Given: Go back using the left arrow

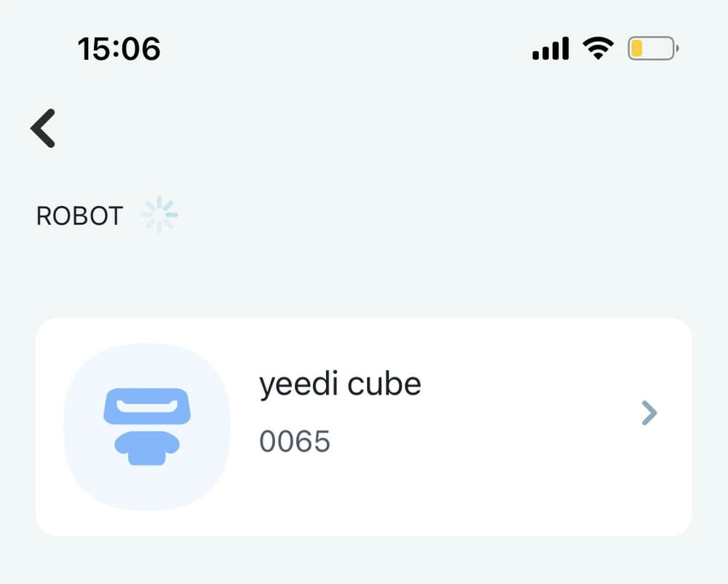Looking at the screenshot, I should [x=43, y=128].
